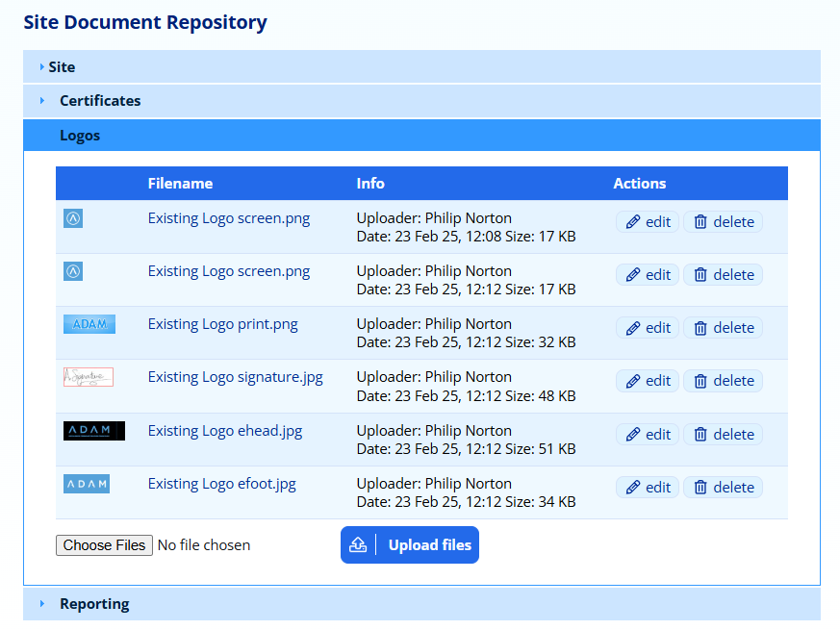Viewport: 840px width, 630px height.
Task: Expand the Certificates accordion section
Action: coord(100,101)
